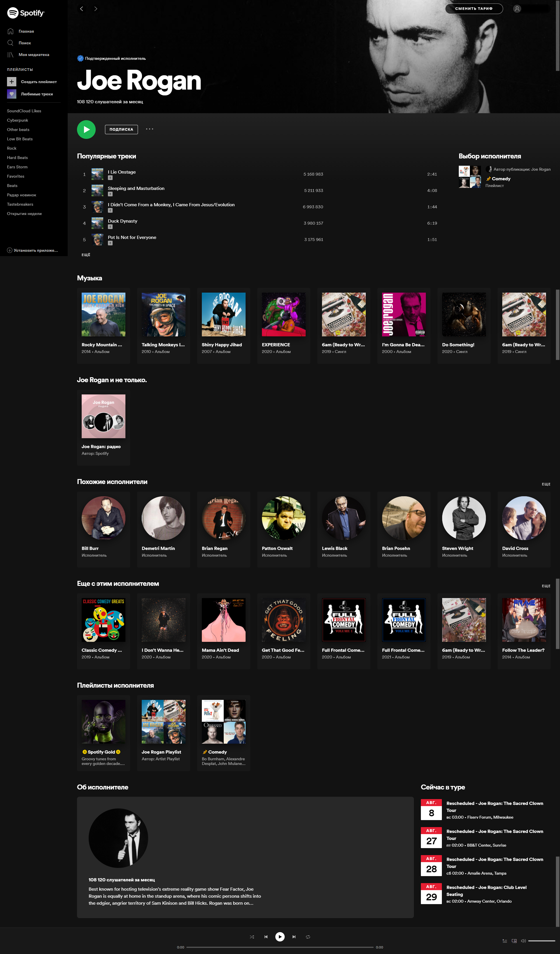Select track Sleeping and Masturbation
The width and height of the screenshot is (560, 954).
[260, 191]
